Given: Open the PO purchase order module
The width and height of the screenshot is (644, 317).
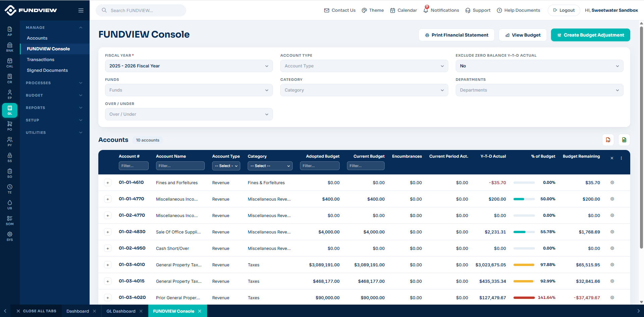Looking at the screenshot, I should click(10, 126).
